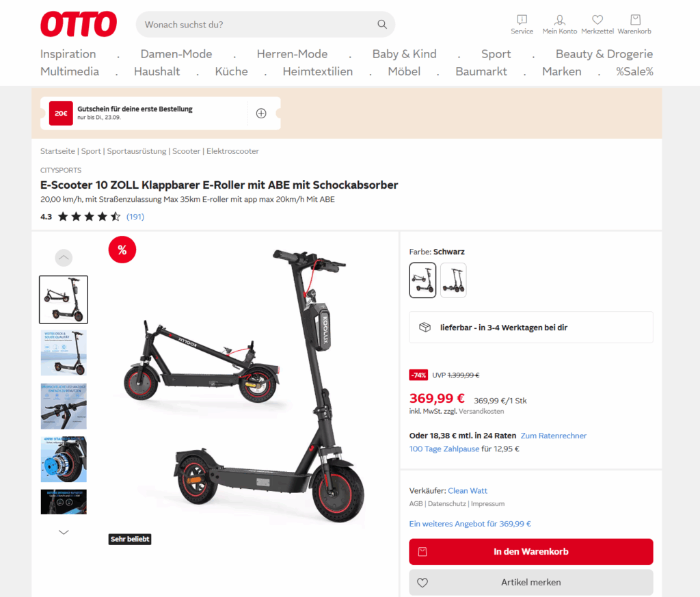Screen dimensions: 700x597
Task: Select the first Schwarz color variant
Action: coord(422,280)
